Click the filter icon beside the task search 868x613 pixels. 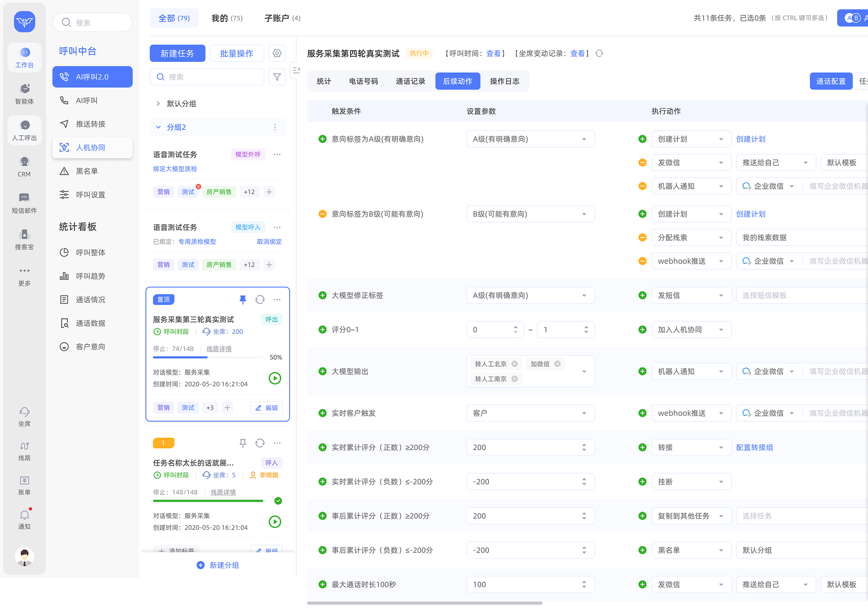277,77
